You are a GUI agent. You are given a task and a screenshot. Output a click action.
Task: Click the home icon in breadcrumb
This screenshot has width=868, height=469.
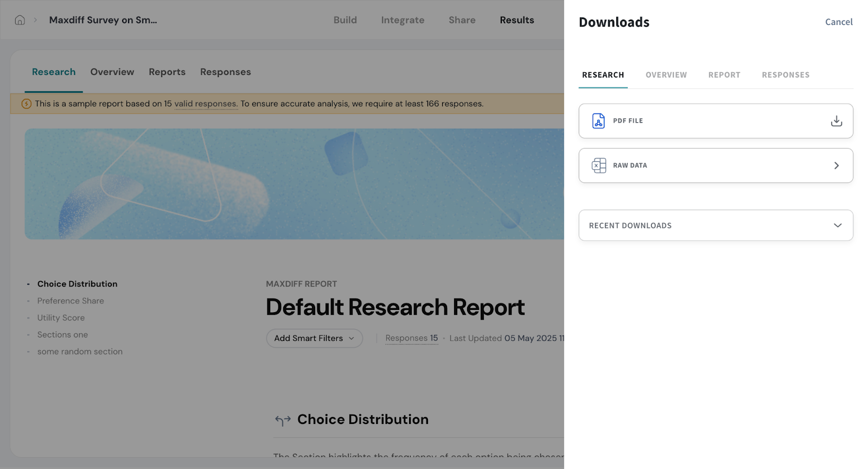[x=20, y=20]
